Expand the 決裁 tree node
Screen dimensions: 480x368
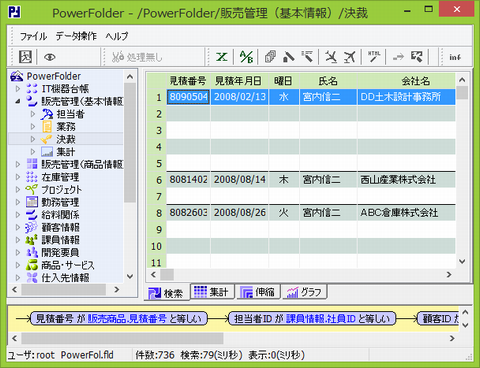click(33, 139)
